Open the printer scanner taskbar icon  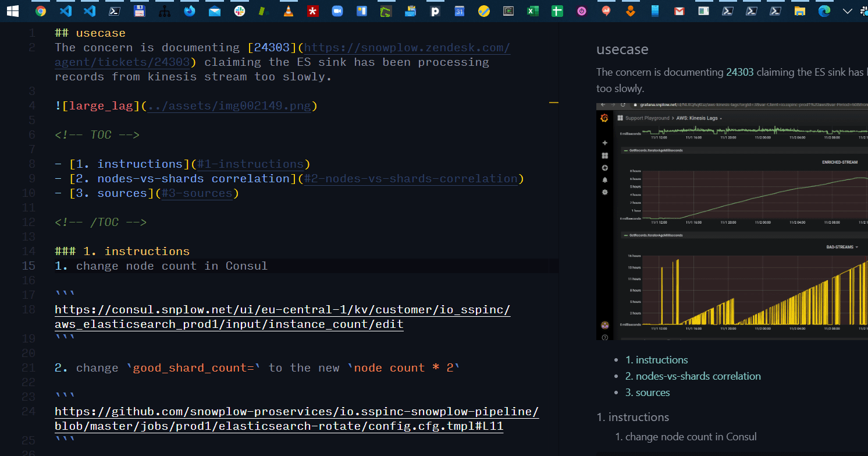[411, 10]
